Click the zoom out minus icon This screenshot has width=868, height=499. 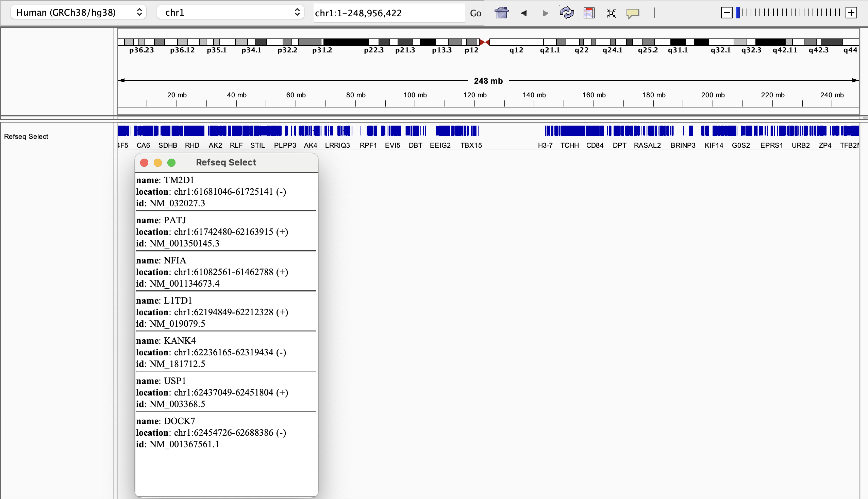coord(726,13)
